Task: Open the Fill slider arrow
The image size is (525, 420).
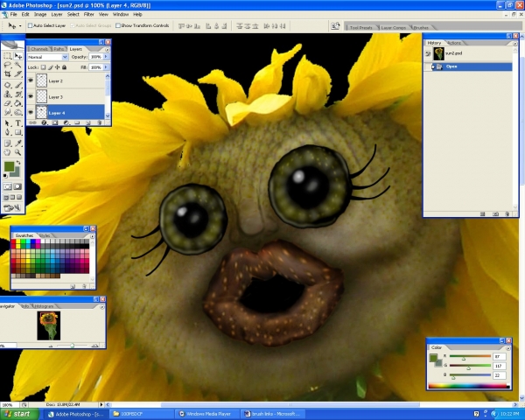Action: [106, 67]
